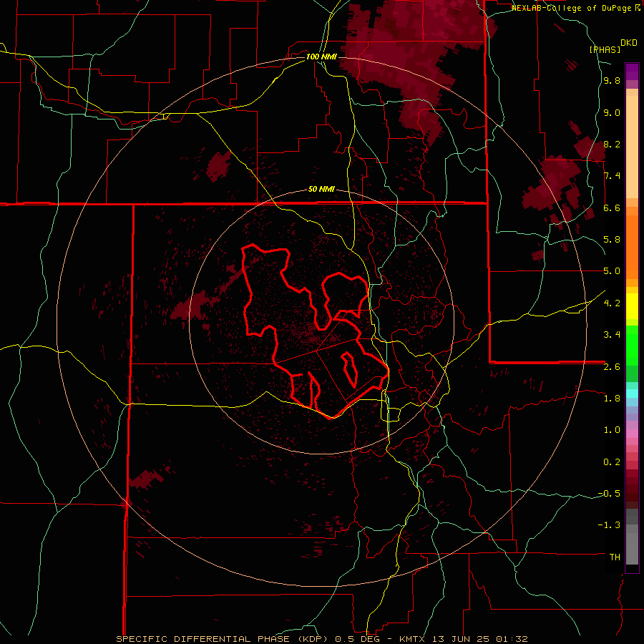Click the 6.6 legend value
Viewport: 644px width, 644px height.
(x=612, y=208)
